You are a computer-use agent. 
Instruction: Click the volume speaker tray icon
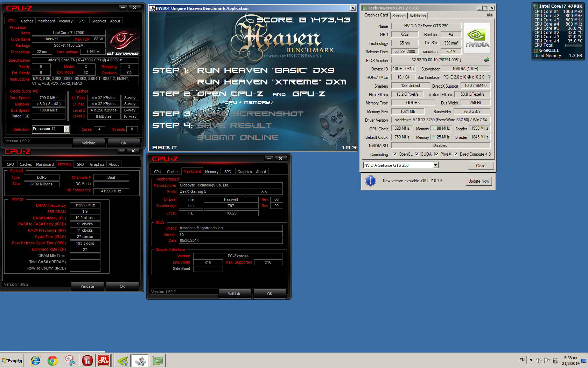pyautogui.click(x=538, y=360)
